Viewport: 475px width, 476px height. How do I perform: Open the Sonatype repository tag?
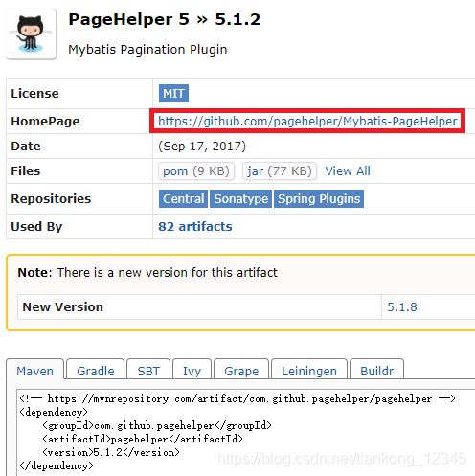241,199
